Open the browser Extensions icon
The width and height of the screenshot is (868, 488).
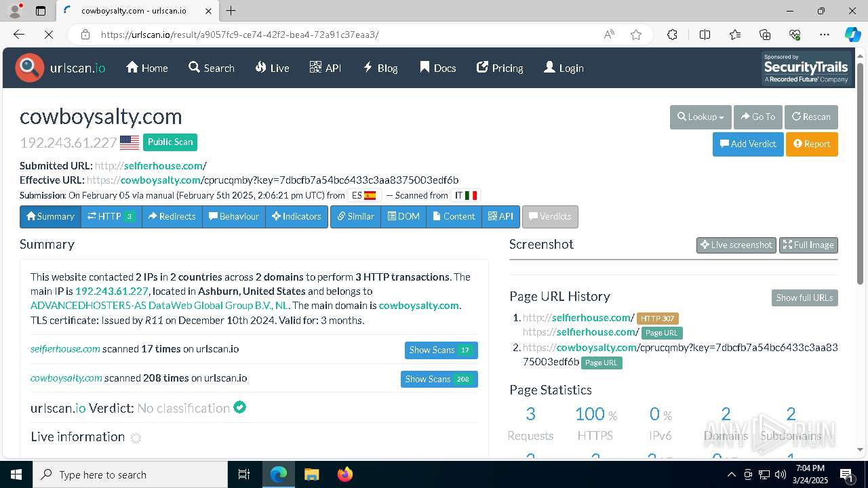(672, 35)
